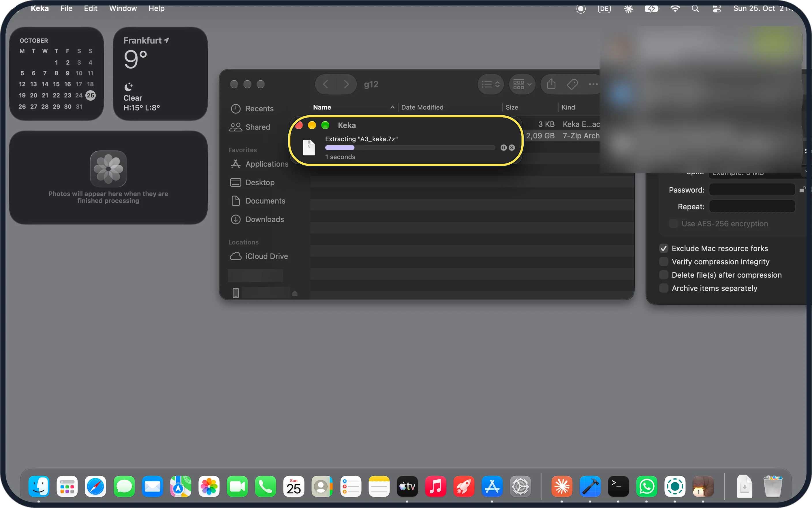Click the Tags icon in Finder toolbar
The image size is (812, 508).
(572, 84)
